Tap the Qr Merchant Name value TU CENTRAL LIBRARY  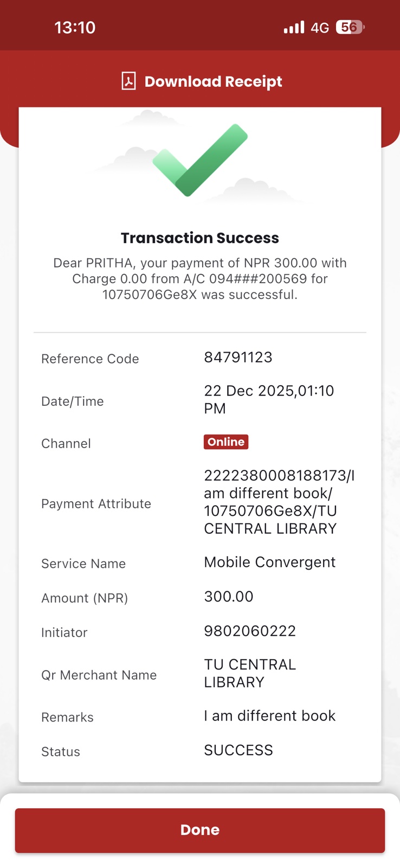click(250, 673)
